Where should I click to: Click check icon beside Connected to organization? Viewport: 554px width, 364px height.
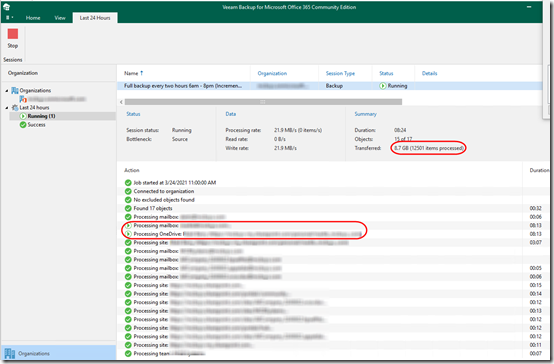[x=128, y=191]
